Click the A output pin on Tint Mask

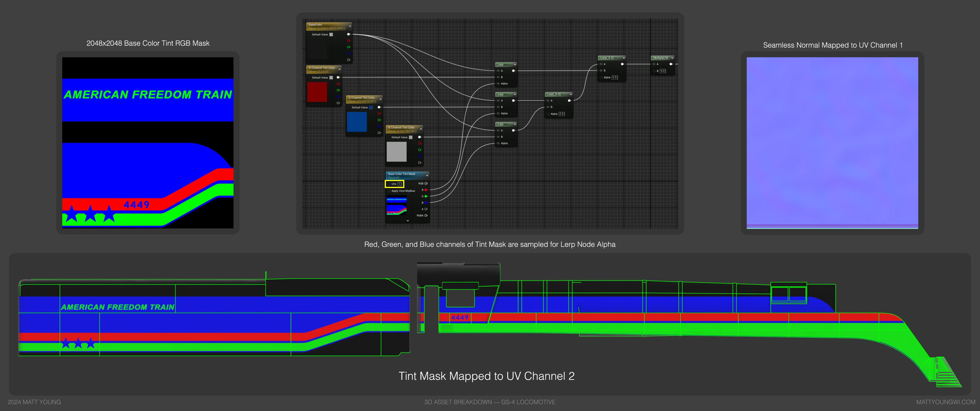(426, 209)
